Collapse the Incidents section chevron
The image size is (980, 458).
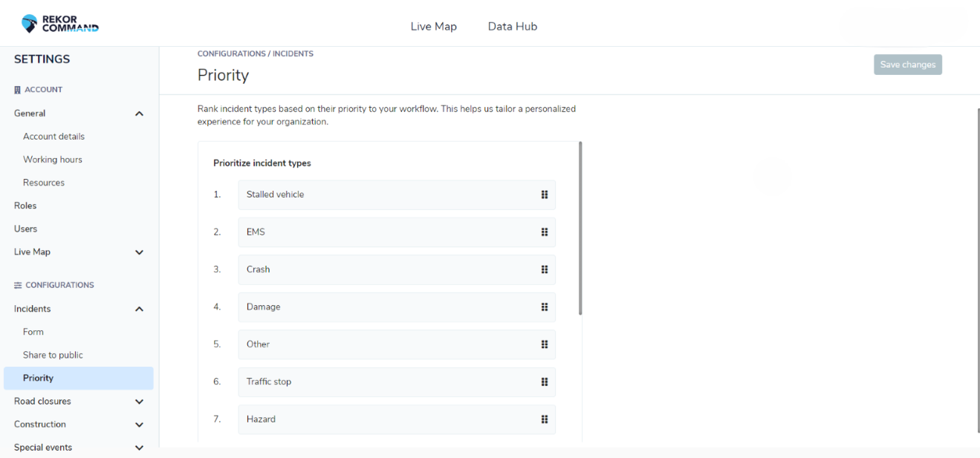click(139, 309)
